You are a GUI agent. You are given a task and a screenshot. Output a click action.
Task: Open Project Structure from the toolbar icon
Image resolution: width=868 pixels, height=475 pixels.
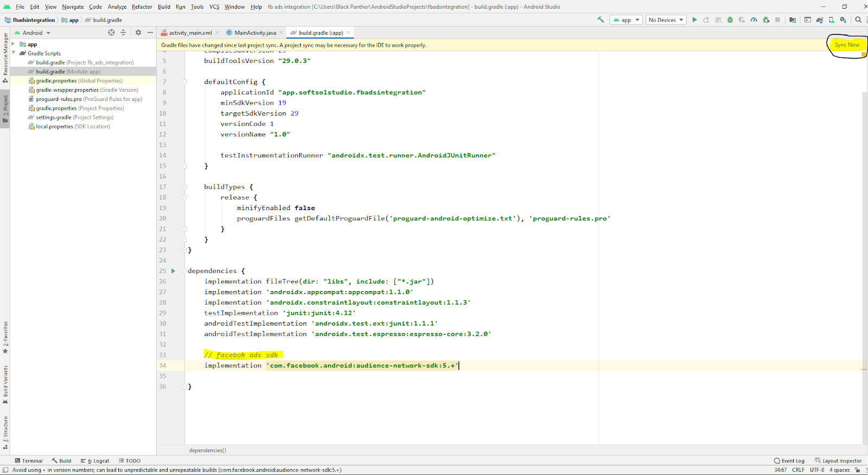pyautogui.click(x=793, y=20)
